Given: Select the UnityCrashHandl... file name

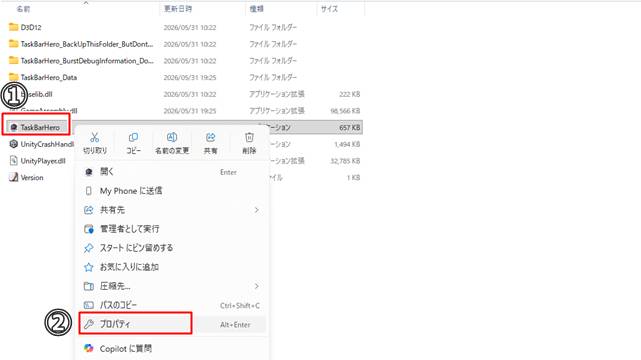Looking at the screenshot, I should pos(47,144).
